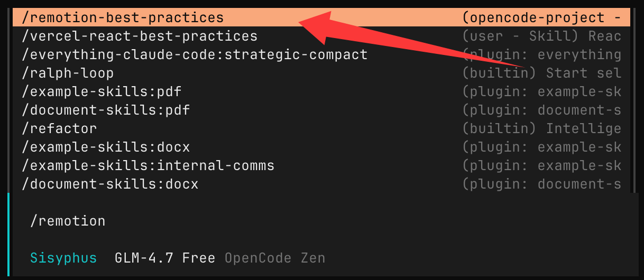This screenshot has width=644, height=280.
Task: Select the /remotion-best-practices command
Action: pyautogui.click(x=123, y=18)
